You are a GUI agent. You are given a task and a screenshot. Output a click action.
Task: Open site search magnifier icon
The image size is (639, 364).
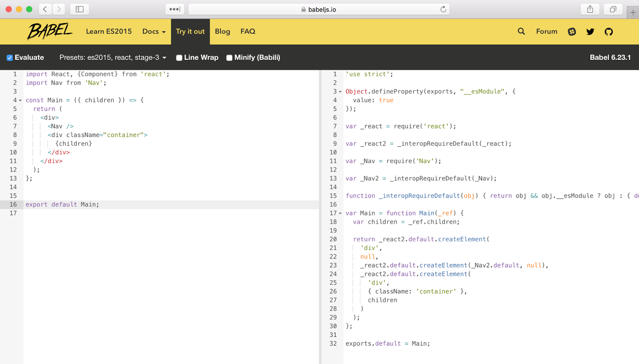click(x=521, y=31)
